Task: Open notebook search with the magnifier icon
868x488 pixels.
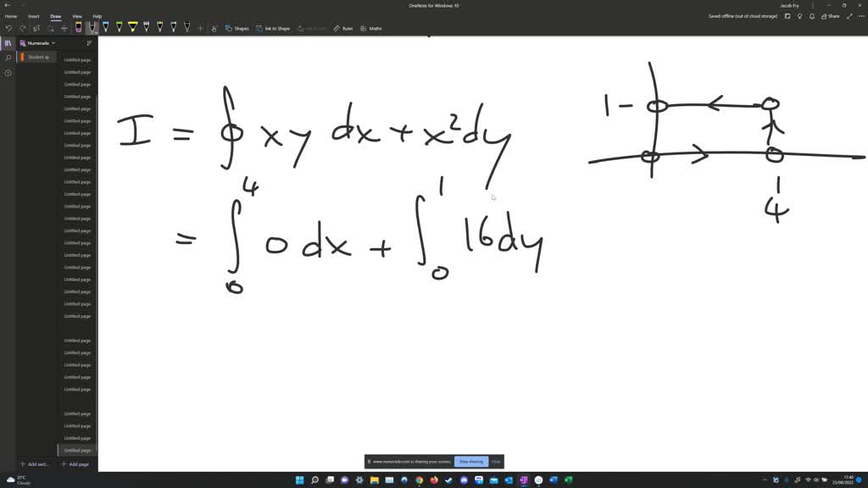Action: point(7,58)
